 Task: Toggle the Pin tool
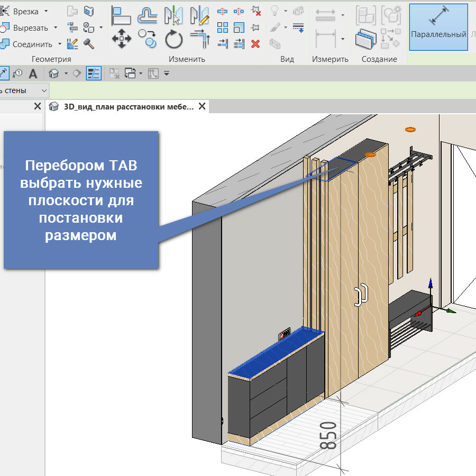255,28
